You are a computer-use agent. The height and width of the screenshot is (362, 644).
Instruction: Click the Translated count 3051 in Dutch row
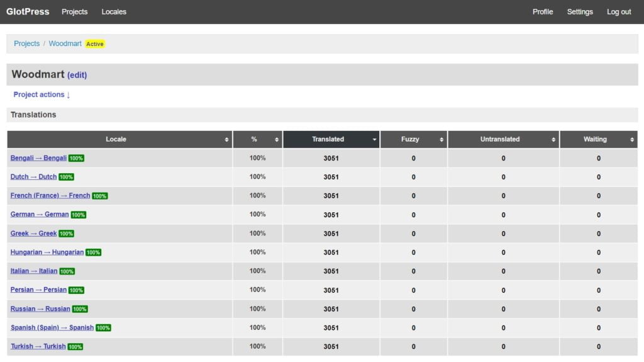pos(331,178)
